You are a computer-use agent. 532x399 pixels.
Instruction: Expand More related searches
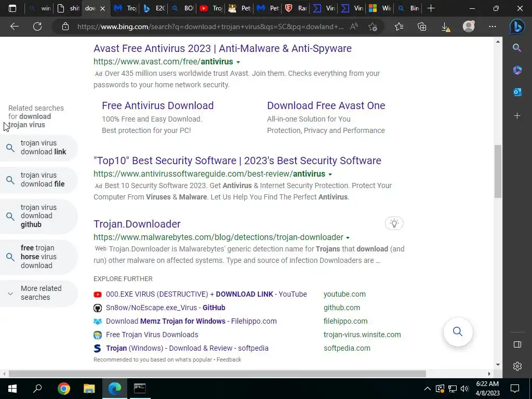[38, 293]
